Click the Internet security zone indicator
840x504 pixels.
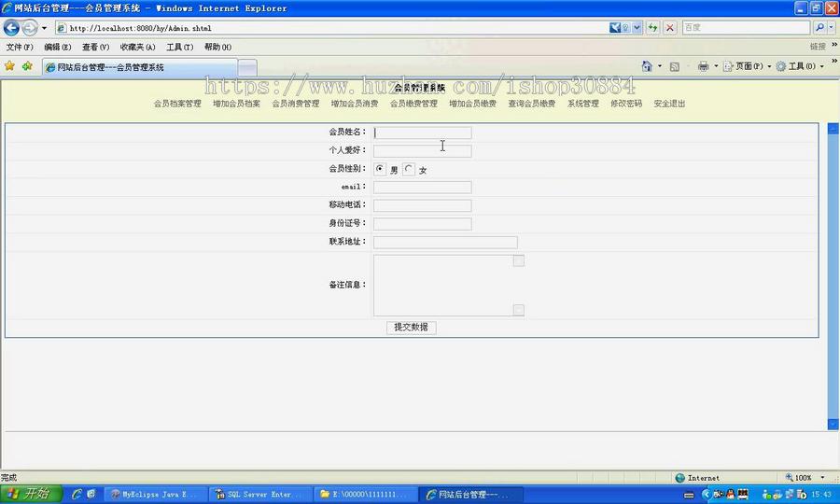(x=697, y=478)
